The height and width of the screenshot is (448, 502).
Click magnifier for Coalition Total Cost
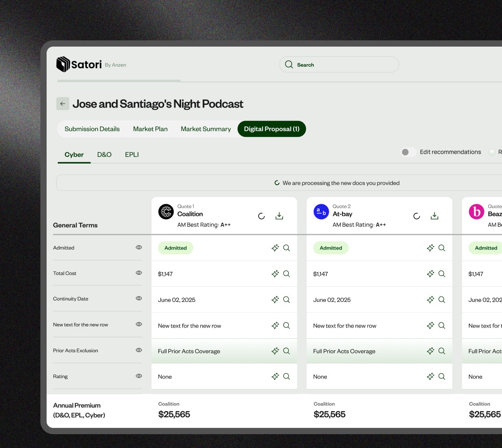tap(286, 274)
